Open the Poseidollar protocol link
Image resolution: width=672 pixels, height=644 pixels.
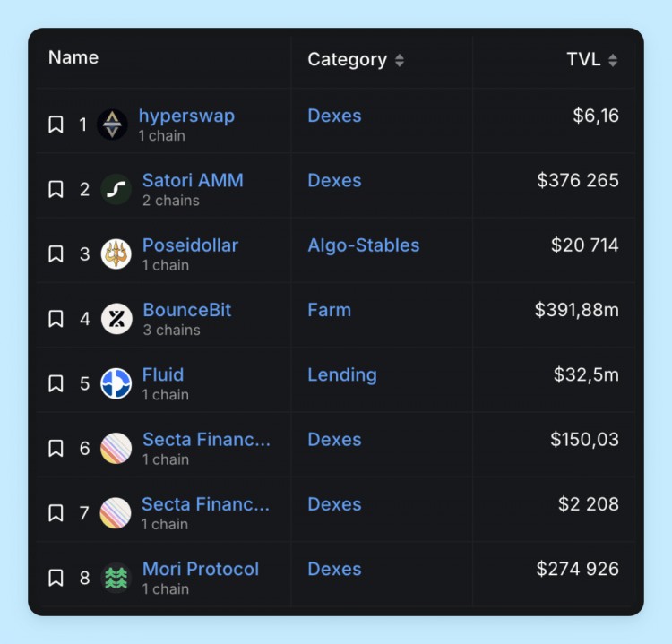pos(190,245)
